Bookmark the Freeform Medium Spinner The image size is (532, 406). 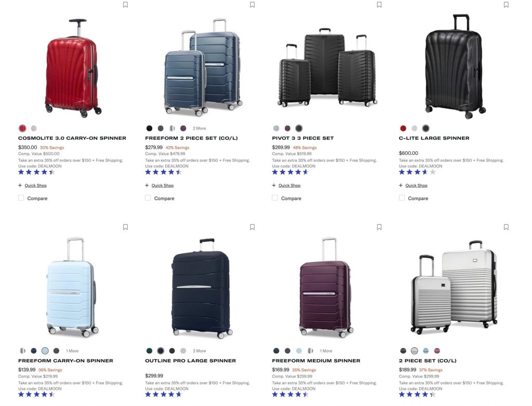(x=379, y=227)
